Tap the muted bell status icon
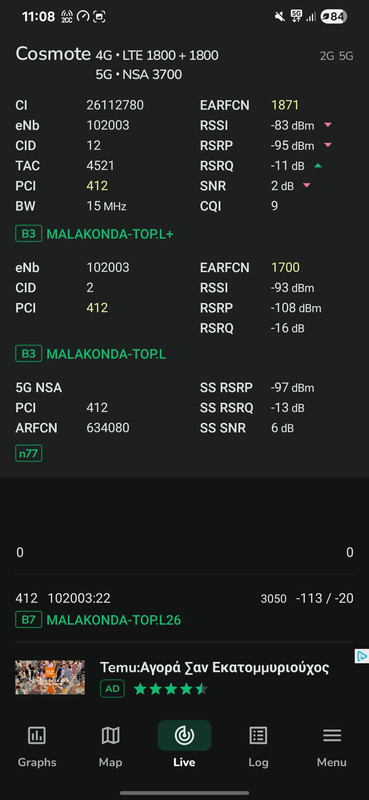 tap(279, 17)
